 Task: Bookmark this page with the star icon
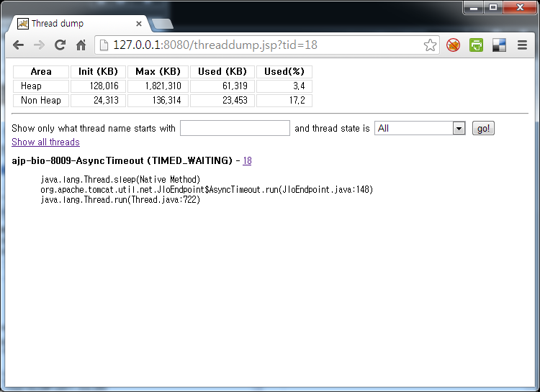430,45
